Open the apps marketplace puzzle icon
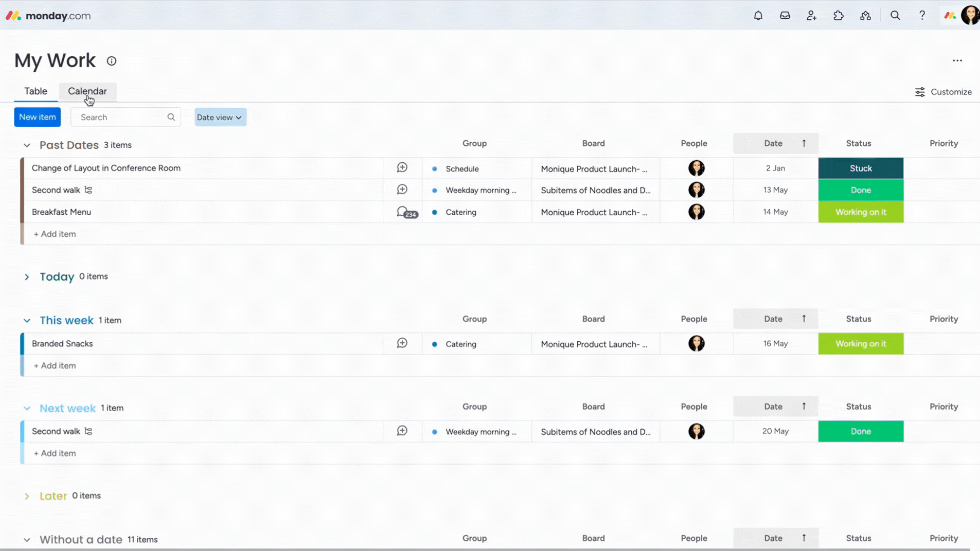The image size is (980, 551). point(839,15)
